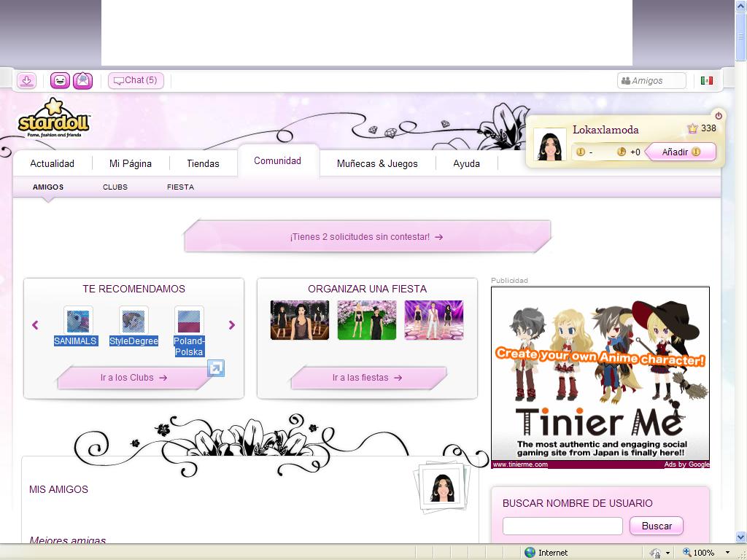Click the vertical scrollbar down arrow
The height and width of the screenshot is (560, 747).
(x=741, y=537)
